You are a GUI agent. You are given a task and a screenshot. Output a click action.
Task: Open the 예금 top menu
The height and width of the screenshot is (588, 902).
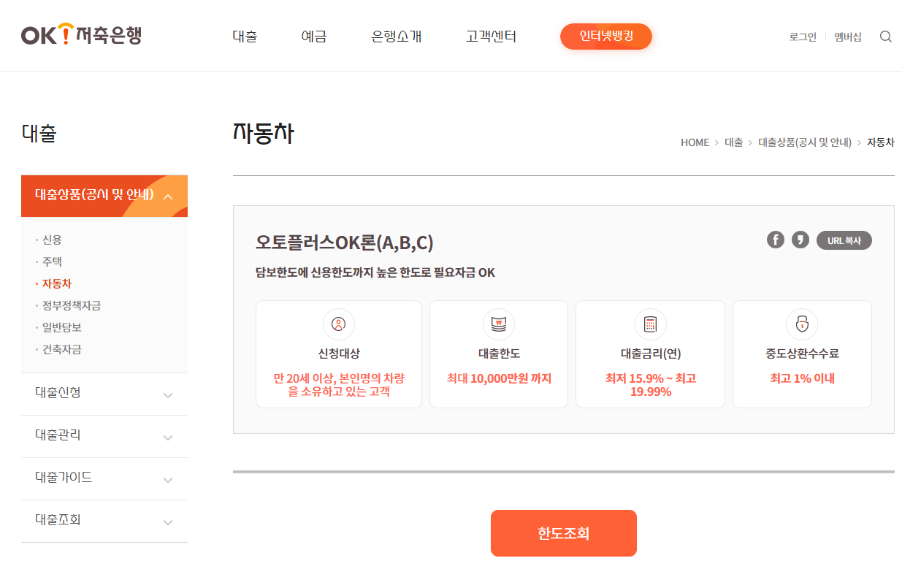pos(314,37)
